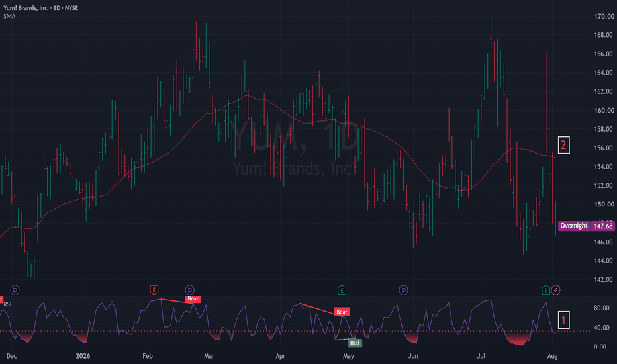Viewport: 617px width, 364px height.
Task: Click the 164.00 price axis label
Action: (x=604, y=73)
